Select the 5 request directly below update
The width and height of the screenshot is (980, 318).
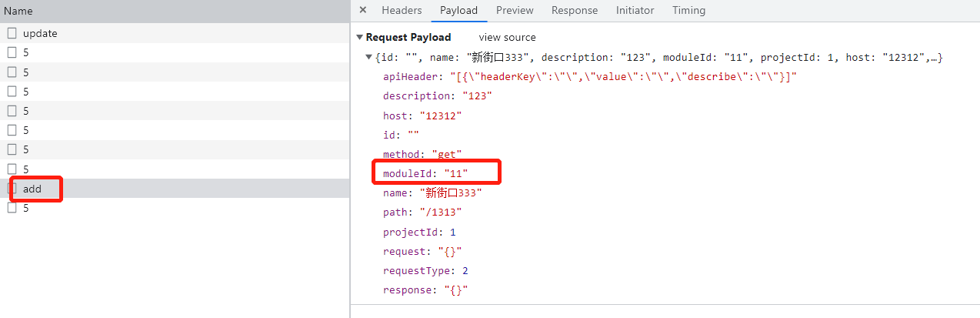26,52
